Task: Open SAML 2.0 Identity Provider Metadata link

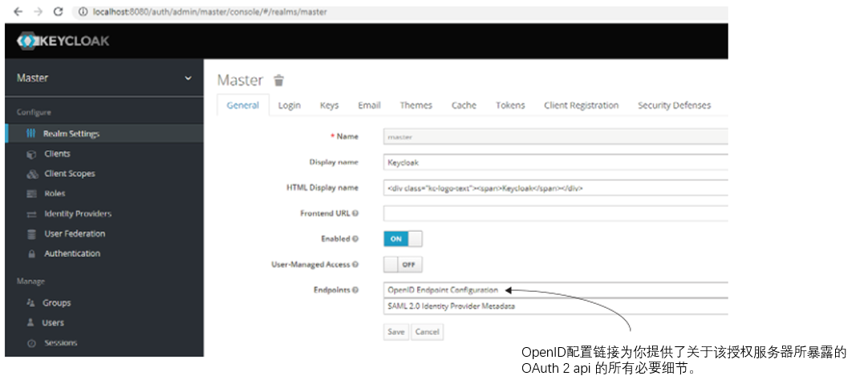Action: pos(452,306)
